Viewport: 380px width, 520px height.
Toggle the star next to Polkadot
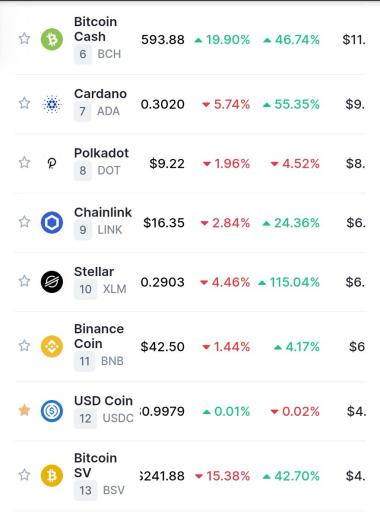pos(24,163)
